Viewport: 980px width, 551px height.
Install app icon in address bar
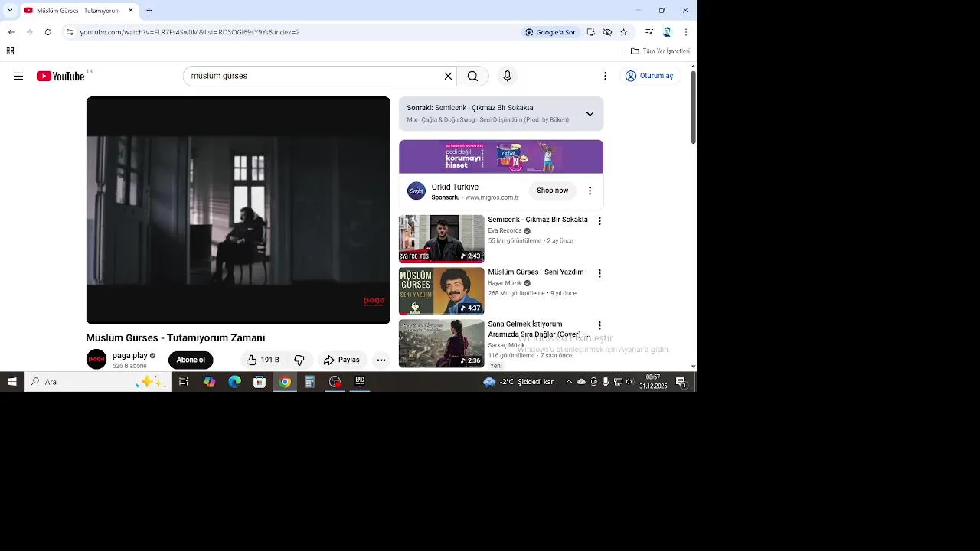click(x=590, y=32)
